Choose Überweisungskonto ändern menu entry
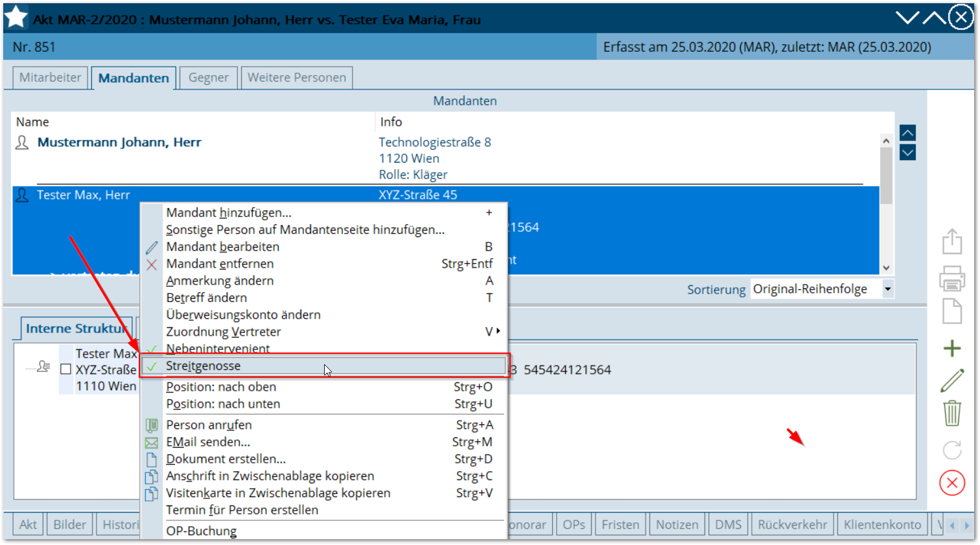 coord(324,315)
